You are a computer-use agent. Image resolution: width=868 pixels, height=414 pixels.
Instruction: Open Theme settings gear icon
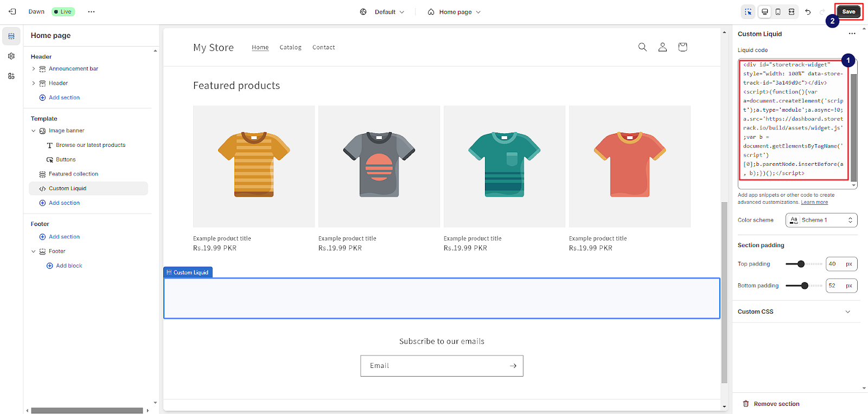tap(11, 56)
